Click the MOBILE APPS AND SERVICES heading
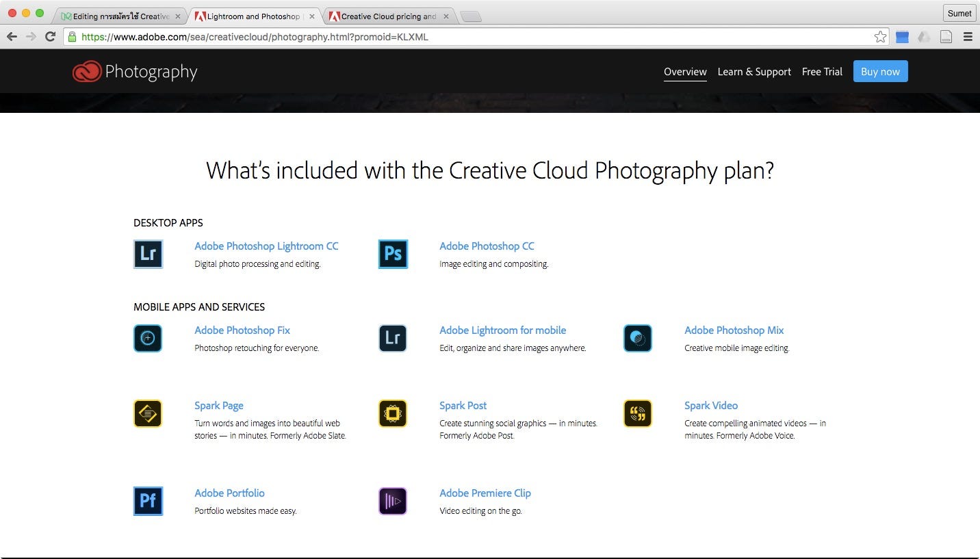Viewport: 980px width, 559px height. coord(199,307)
